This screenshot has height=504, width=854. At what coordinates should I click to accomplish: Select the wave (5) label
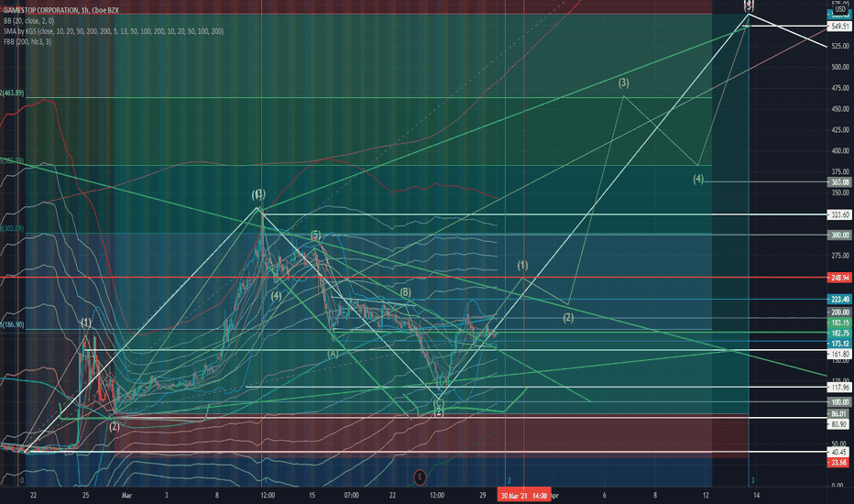pos(316,235)
